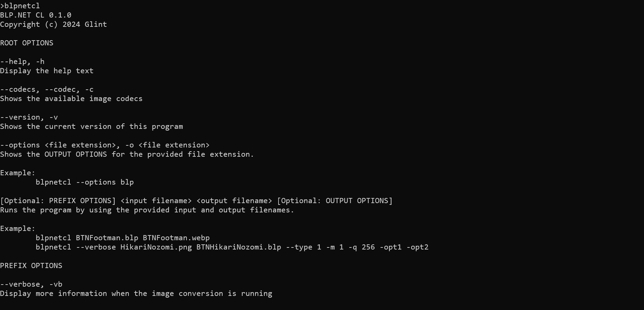This screenshot has height=310, width=644.
Task: Click the 'Display the help text' description
Action: click(47, 71)
